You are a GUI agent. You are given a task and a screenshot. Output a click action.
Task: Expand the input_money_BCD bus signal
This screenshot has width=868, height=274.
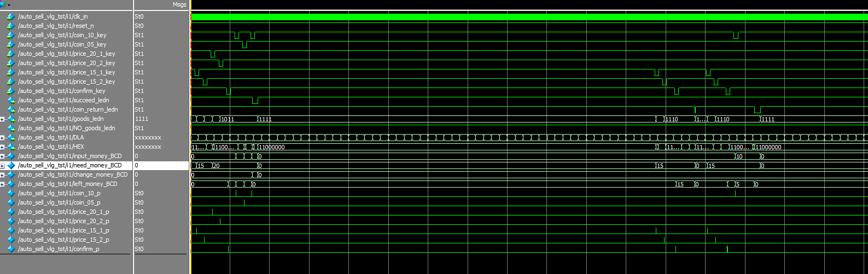tap(2, 156)
